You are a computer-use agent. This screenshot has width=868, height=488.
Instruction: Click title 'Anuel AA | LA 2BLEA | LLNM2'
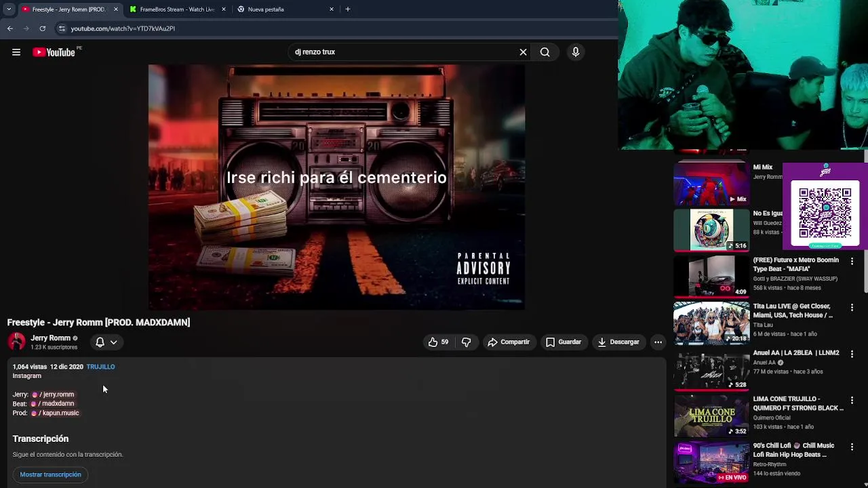tap(796, 353)
